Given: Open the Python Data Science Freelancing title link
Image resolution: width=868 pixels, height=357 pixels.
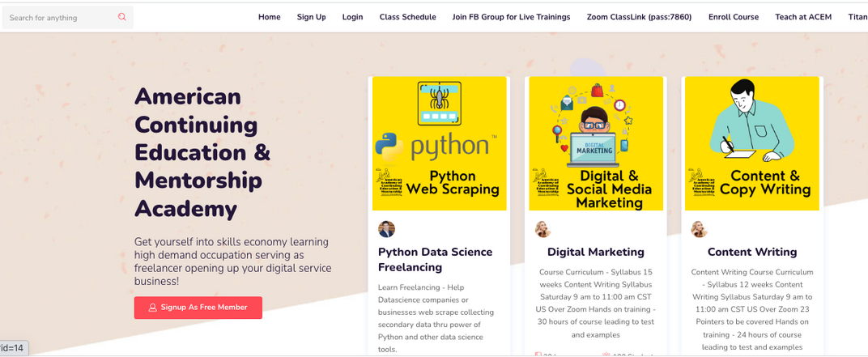Looking at the screenshot, I should [435, 259].
